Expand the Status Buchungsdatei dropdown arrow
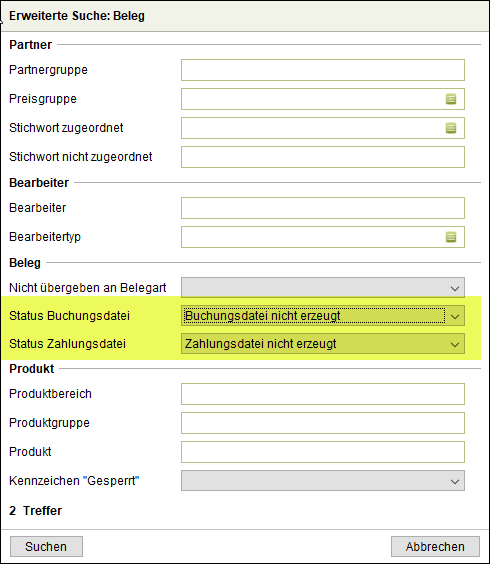The image size is (490, 564). (455, 316)
